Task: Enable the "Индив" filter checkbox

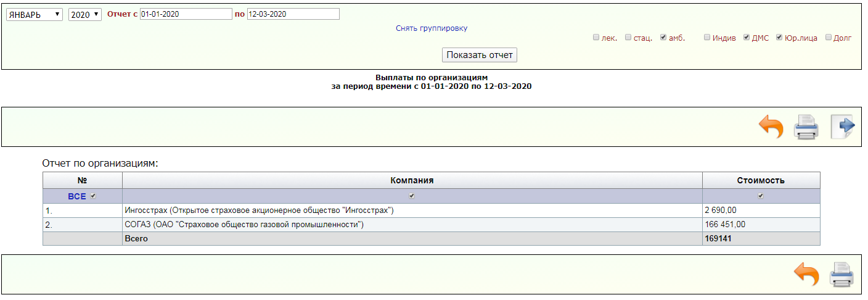Action: click(707, 38)
